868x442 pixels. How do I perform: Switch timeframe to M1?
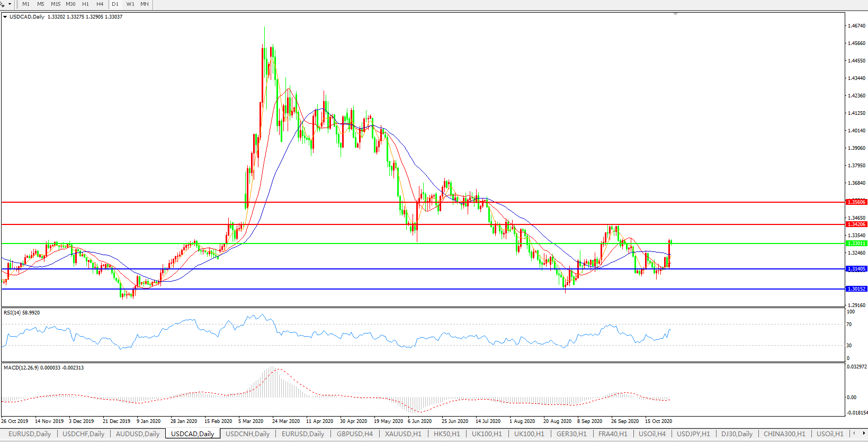pos(26,4)
